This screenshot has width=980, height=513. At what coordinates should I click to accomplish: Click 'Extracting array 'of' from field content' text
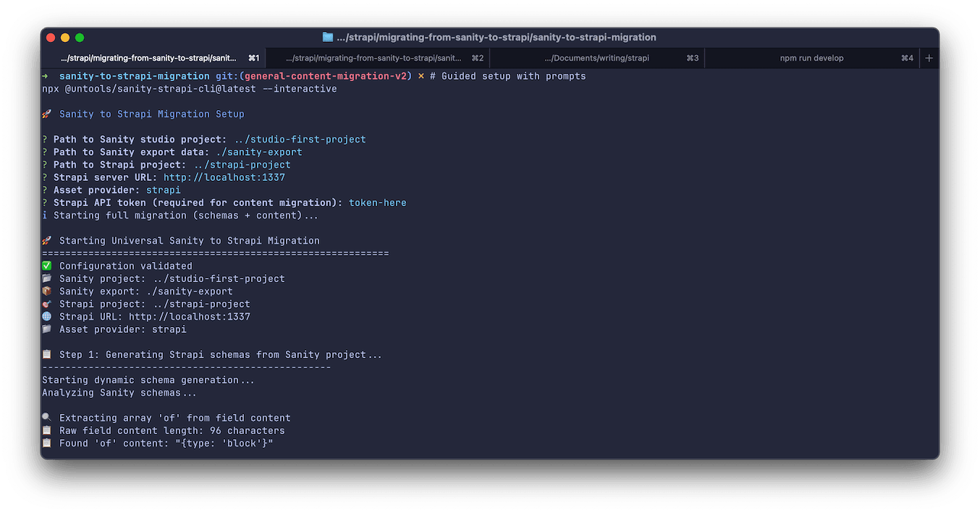[175, 418]
